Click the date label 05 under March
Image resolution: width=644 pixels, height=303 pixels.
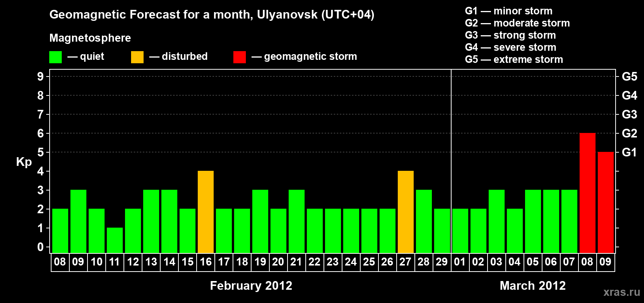(533, 262)
